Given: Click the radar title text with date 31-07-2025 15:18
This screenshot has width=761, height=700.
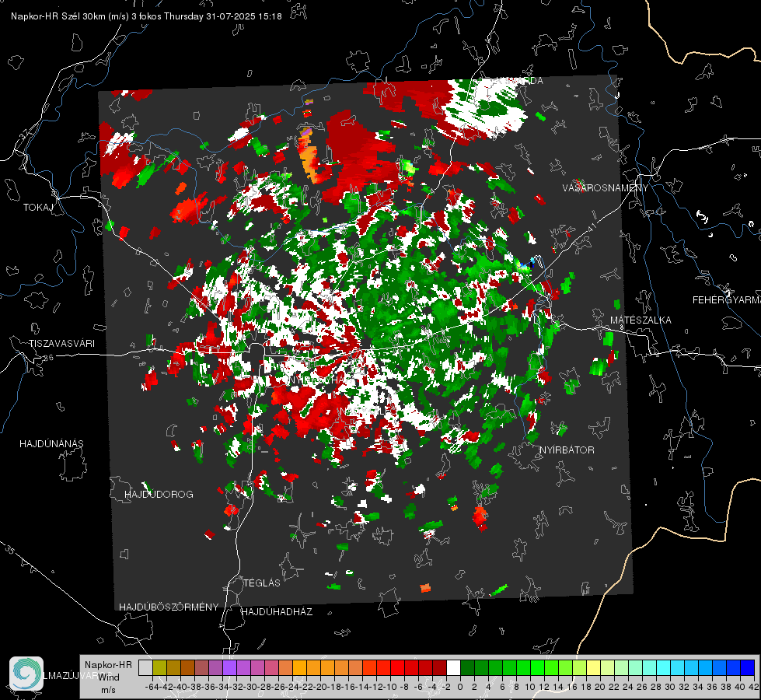Looking at the screenshot, I should (x=146, y=16).
